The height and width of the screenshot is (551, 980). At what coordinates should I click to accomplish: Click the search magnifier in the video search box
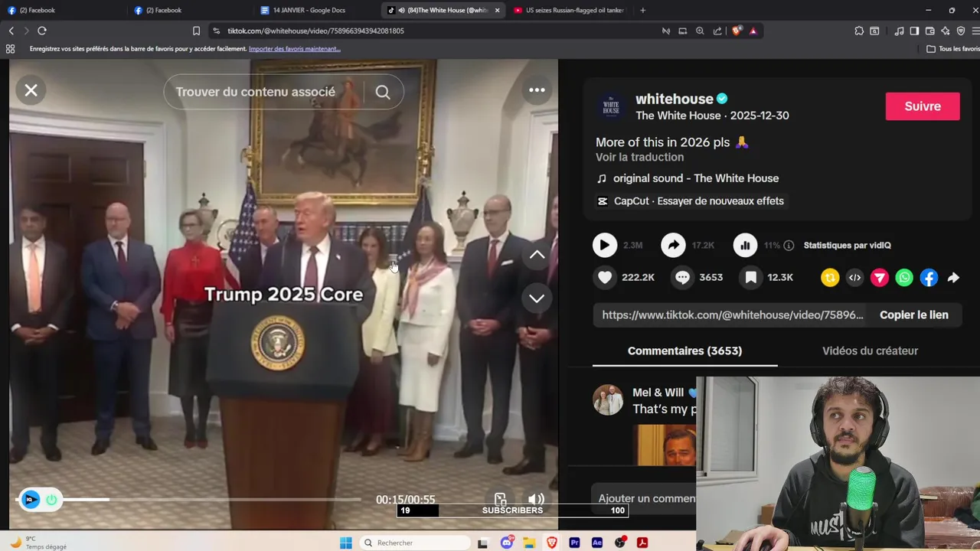point(383,92)
